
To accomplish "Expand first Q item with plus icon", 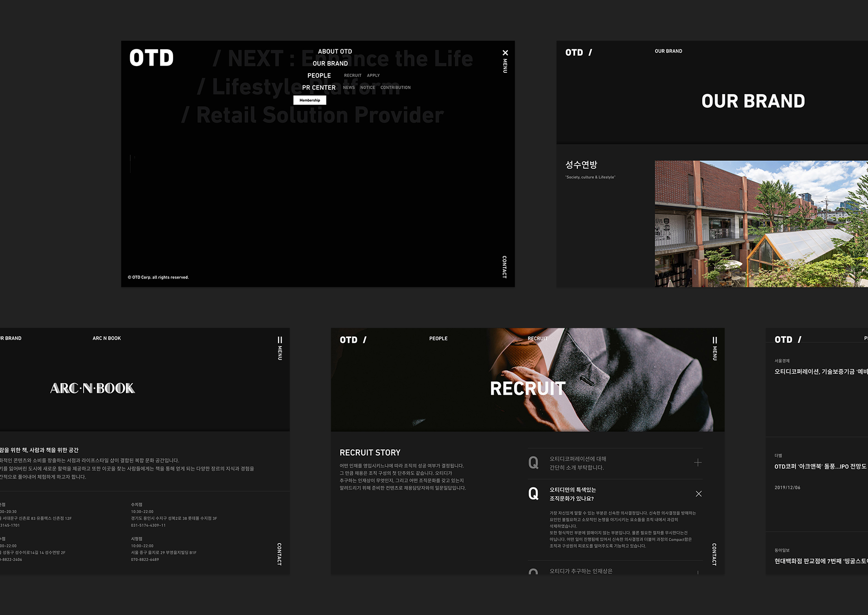I will [698, 463].
